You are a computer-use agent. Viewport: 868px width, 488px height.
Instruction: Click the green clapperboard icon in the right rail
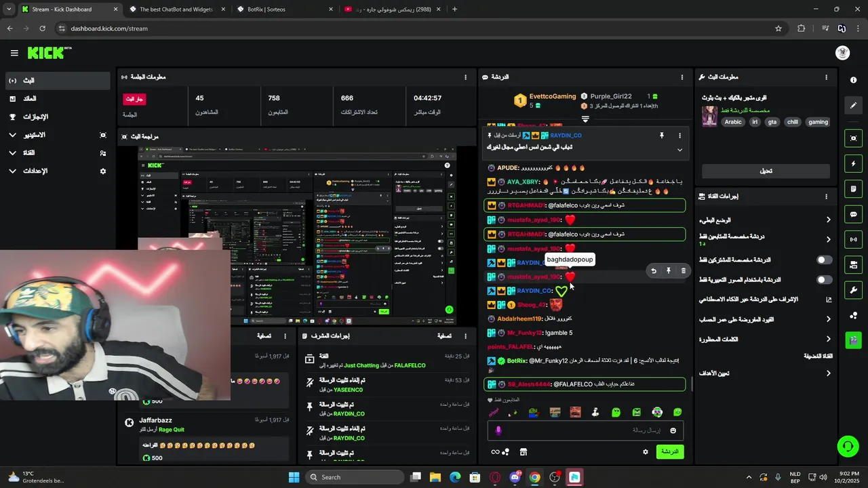tap(853, 340)
